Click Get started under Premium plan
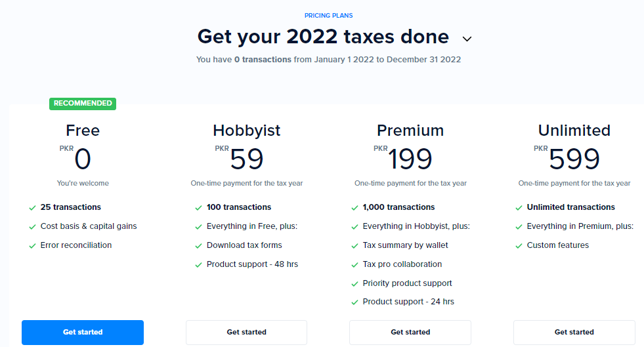The height and width of the screenshot is (347, 644). 410,332
